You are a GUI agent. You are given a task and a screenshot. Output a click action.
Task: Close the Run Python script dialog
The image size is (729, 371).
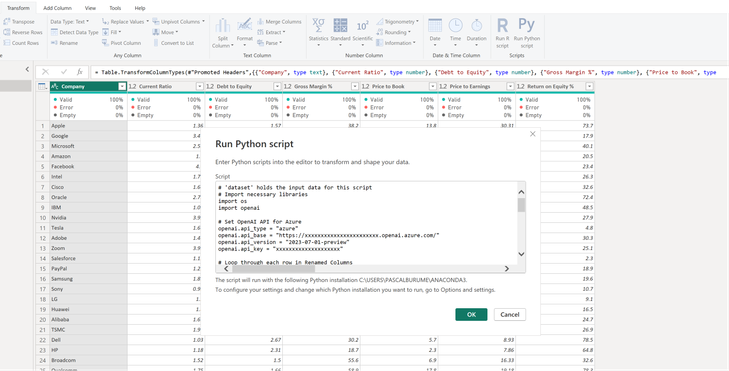pyautogui.click(x=533, y=134)
